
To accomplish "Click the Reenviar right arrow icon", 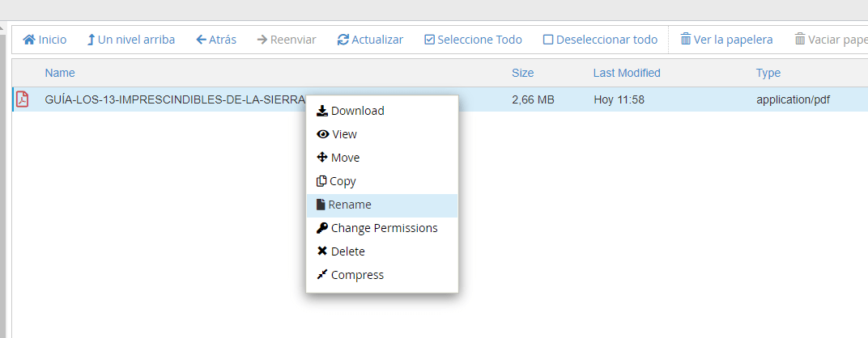I will coord(262,40).
